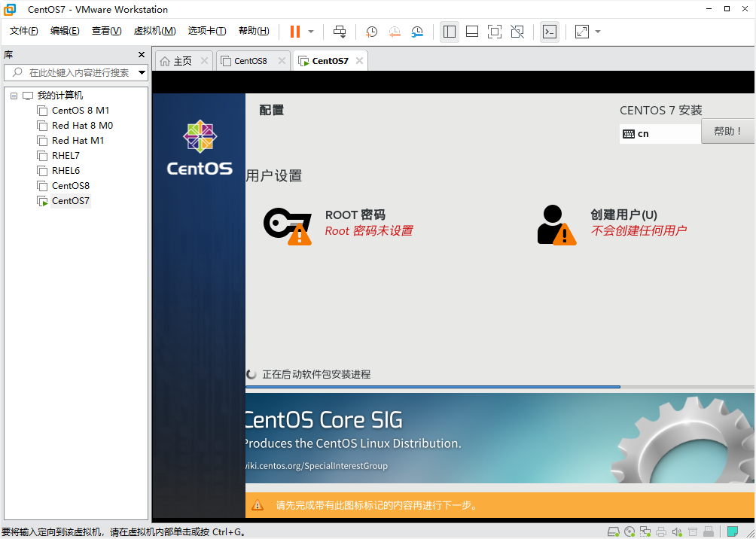Select RHEL6 in the library list

(x=66, y=171)
